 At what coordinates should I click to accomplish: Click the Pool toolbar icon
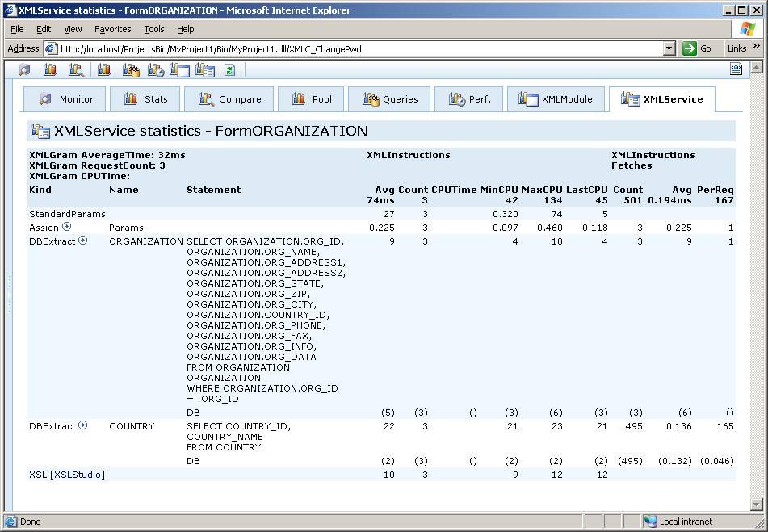104,70
